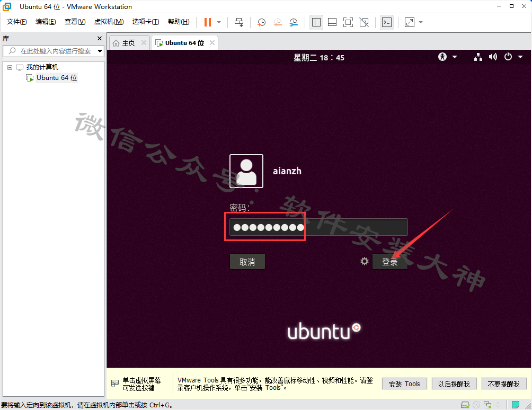Toggle the thumbnail bar view icon

(332, 22)
